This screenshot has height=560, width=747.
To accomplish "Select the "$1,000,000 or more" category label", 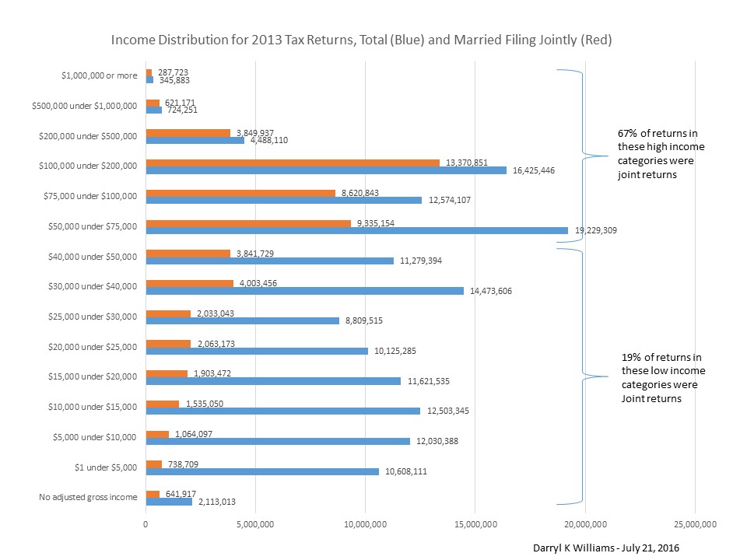I will pyautogui.click(x=99, y=75).
